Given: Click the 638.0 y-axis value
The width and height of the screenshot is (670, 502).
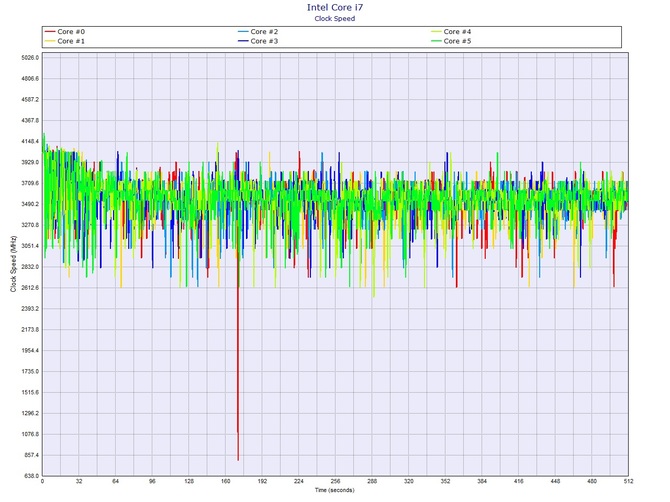Looking at the screenshot, I should click(31, 476).
